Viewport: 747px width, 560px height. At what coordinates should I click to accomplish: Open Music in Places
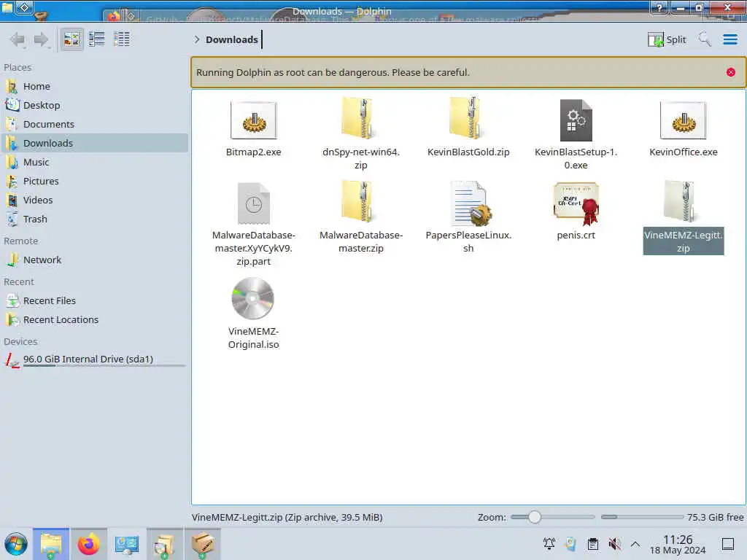[x=96, y=163]
